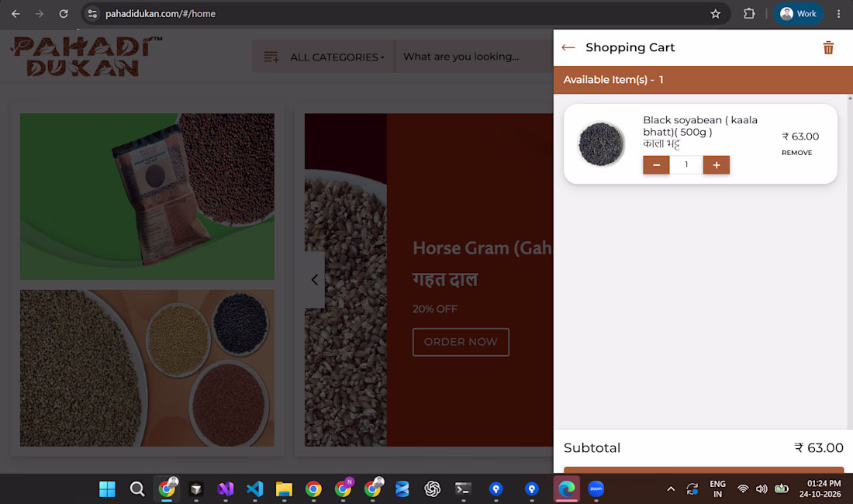The image size is (853, 504).
Task: Open Wi-Fi network settings in the tray
Action: point(743,488)
